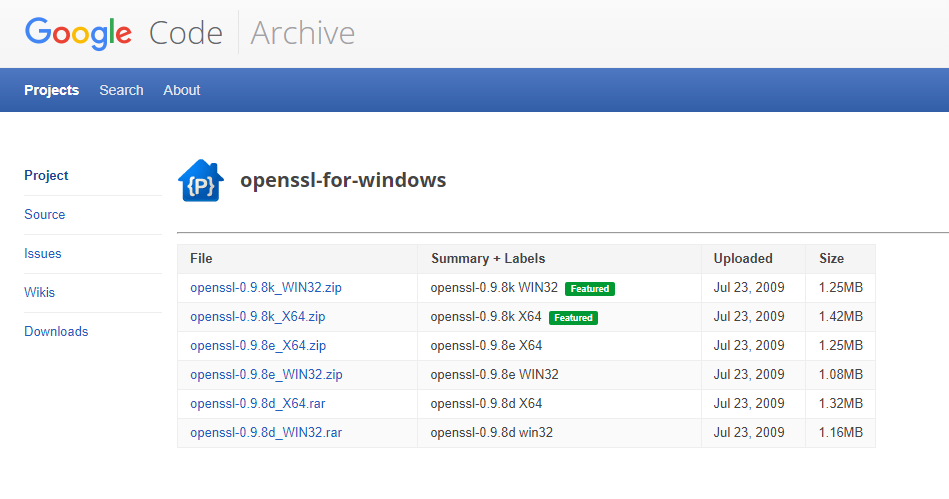
Task: Download openssl-0.9.8e_X64.zip
Action: [258, 346]
